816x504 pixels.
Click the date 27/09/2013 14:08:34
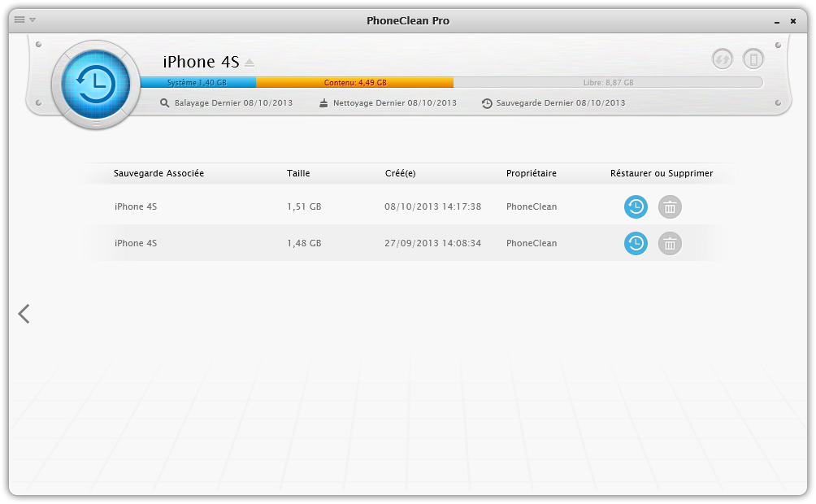click(x=432, y=243)
